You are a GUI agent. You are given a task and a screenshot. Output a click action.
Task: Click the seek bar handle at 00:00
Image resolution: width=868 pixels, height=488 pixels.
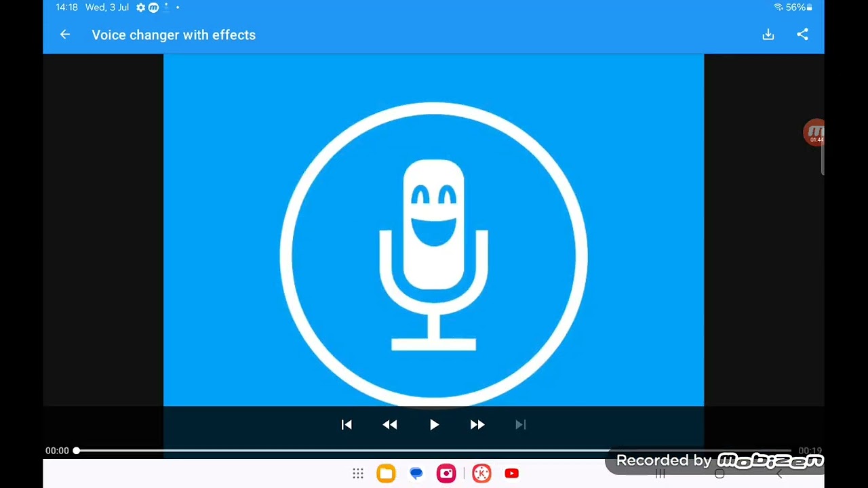[77, 451]
